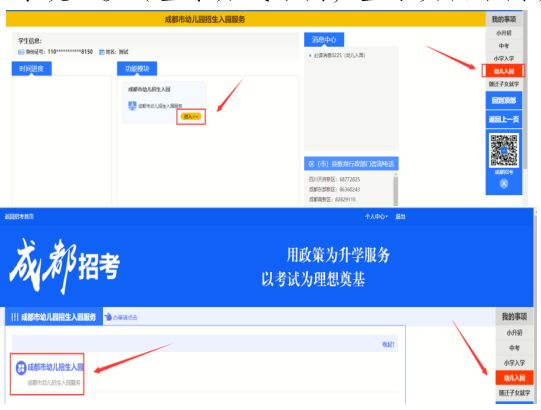Open 小升初 in upper 我的事项 sidebar
The width and height of the screenshot is (541, 410).
tap(504, 33)
